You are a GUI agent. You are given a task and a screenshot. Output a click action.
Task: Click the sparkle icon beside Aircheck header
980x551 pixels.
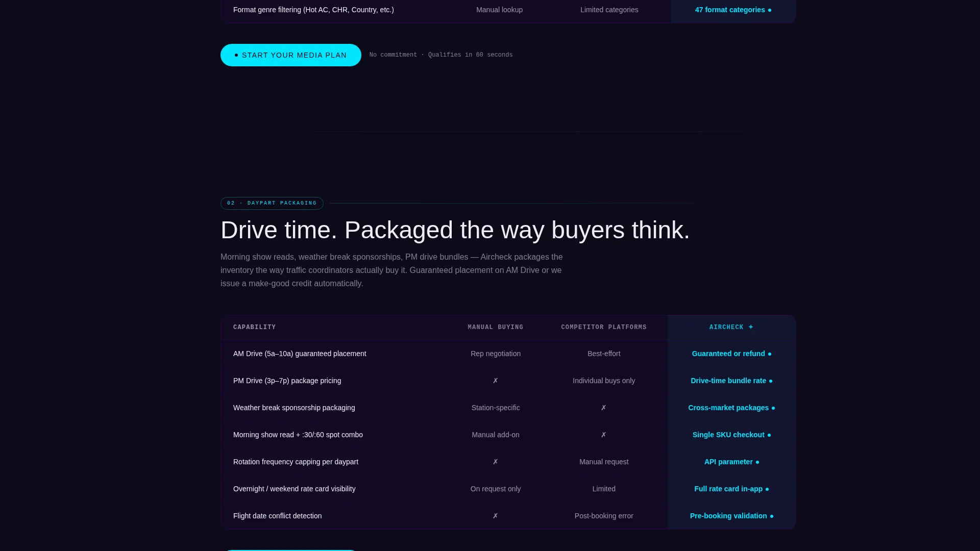click(x=751, y=327)
